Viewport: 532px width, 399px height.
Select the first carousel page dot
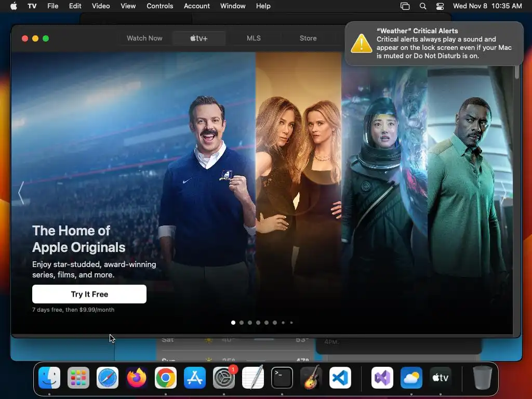point(233,323)
